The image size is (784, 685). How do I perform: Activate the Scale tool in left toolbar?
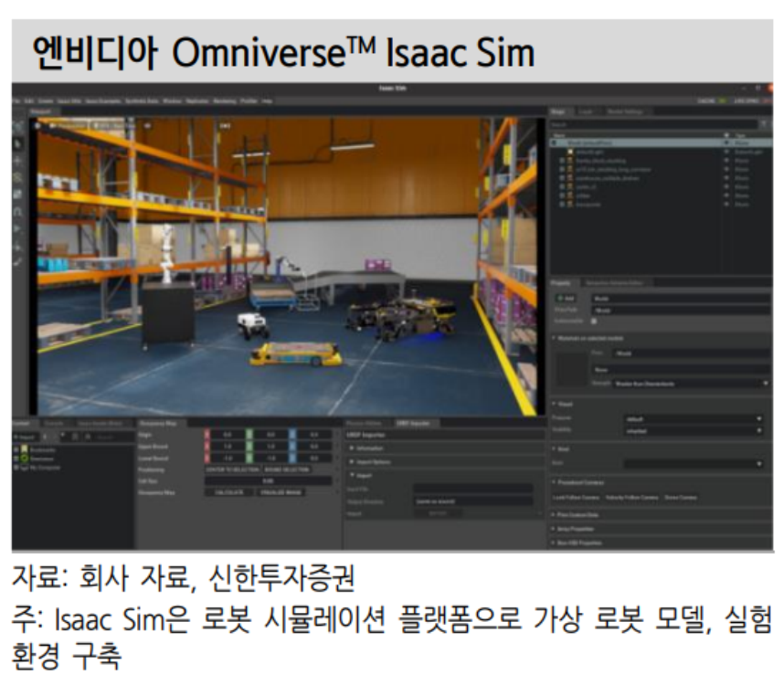[17, 194]
